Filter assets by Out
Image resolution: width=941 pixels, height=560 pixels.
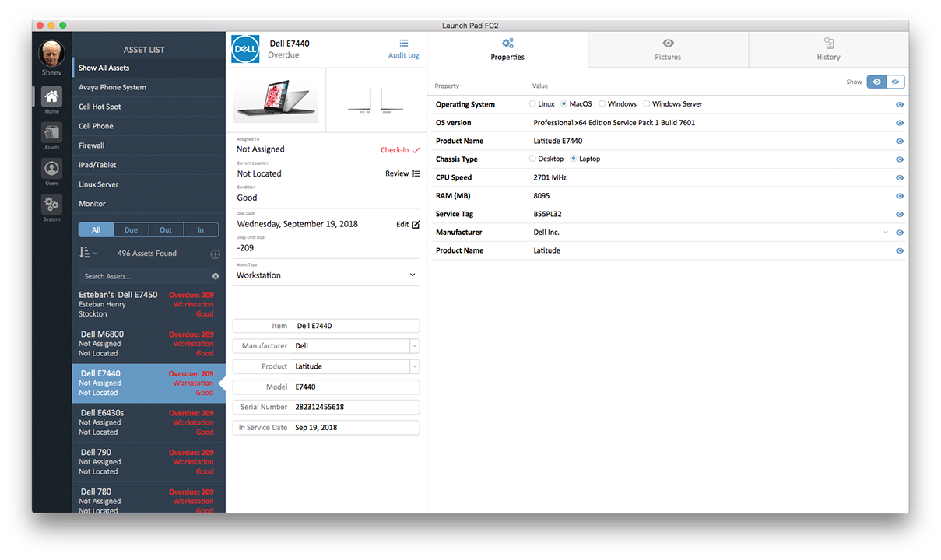166,230
